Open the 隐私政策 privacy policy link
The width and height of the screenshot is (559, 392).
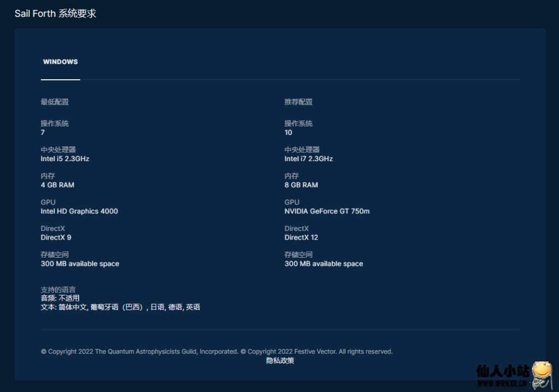[280, 360]
